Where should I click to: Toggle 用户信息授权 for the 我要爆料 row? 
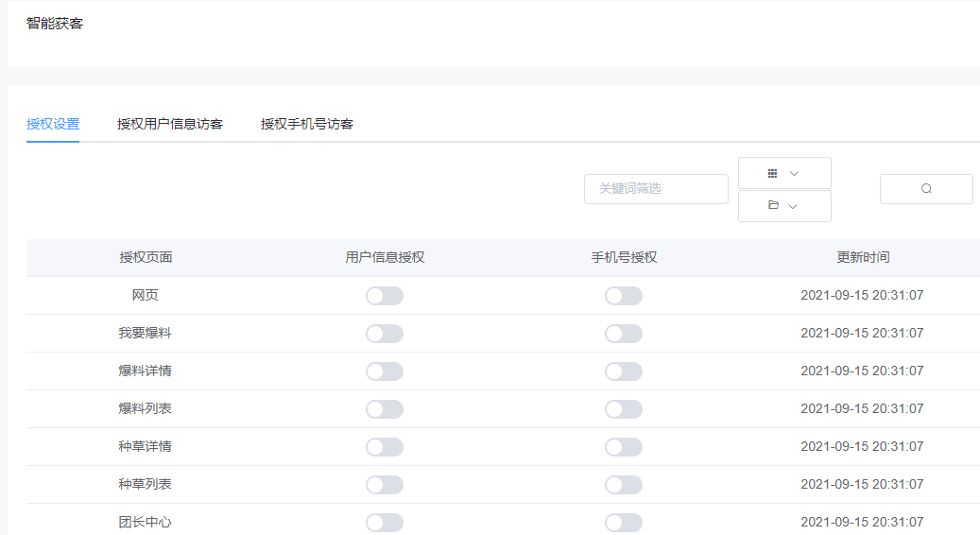coord(385,334)
